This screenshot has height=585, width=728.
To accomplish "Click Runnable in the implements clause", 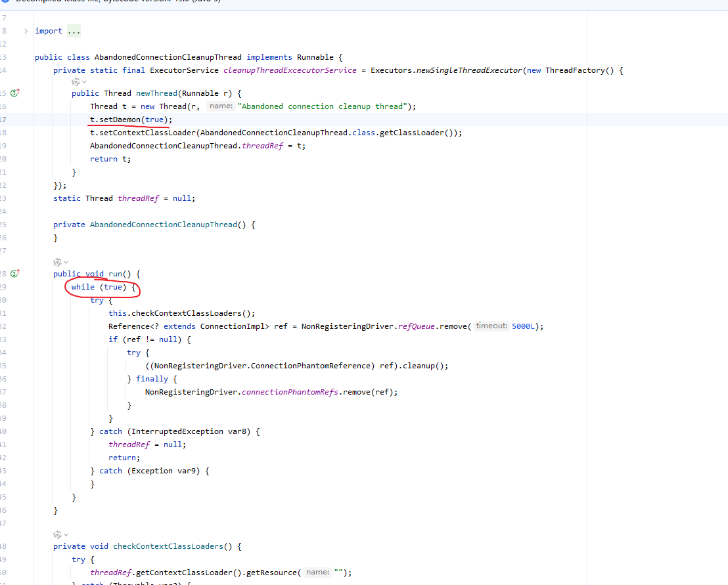I will click(x=315, y=58).
